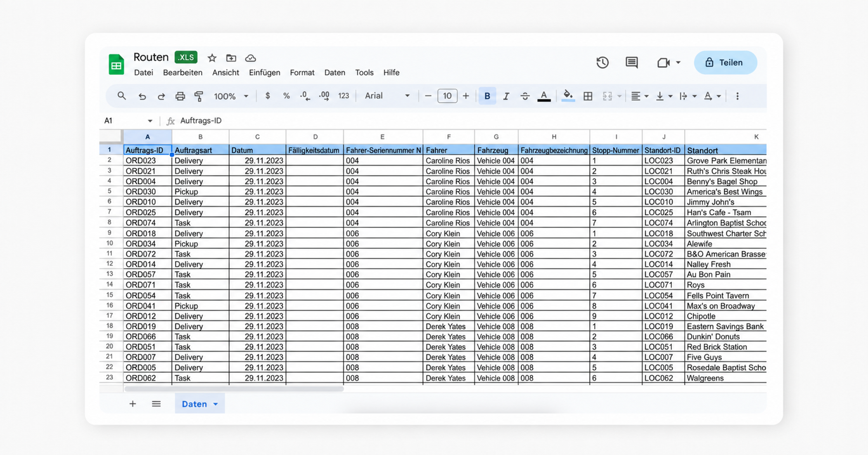Image resolution: width=868 pixels, height=455 pixels.
Task: Open the Tools menu
Action: click(x=364, y=72)
